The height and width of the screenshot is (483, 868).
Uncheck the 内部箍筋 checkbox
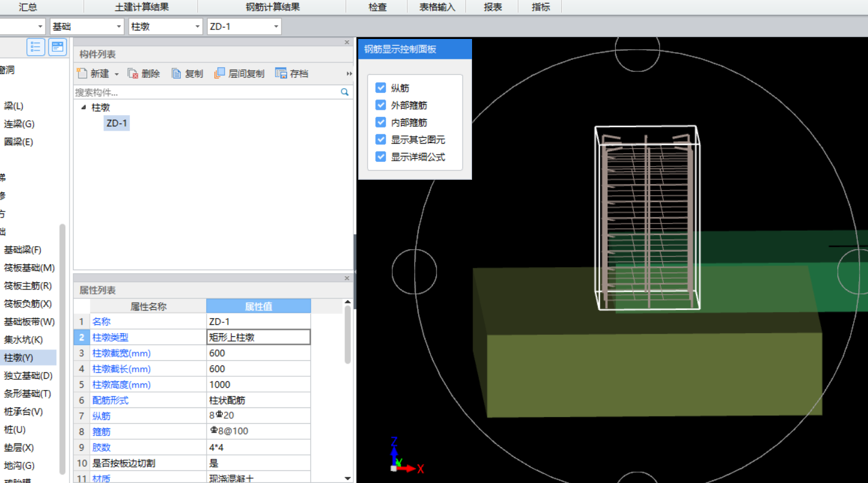380,122
